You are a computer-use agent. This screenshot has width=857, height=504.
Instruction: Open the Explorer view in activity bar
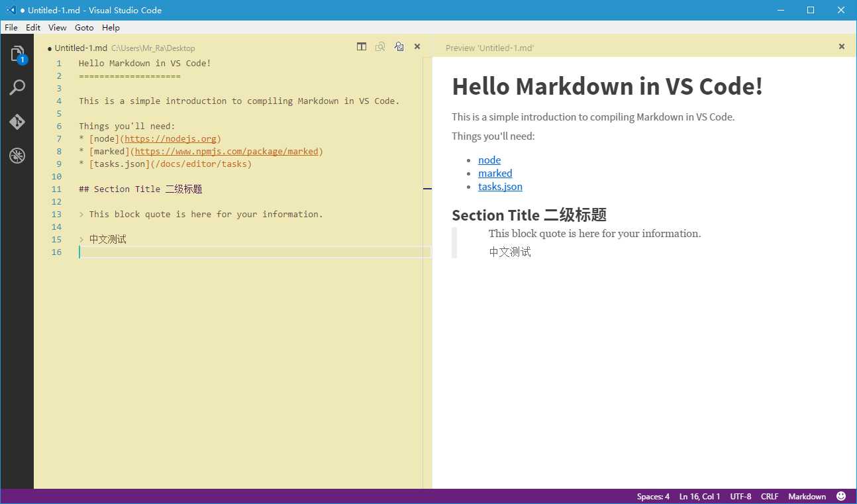17,54
